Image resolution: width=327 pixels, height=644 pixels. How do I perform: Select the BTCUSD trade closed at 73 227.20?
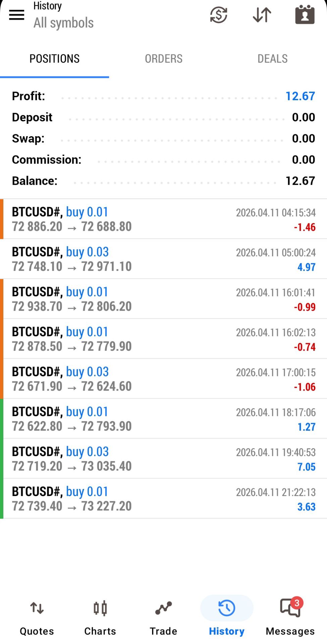pyautogui.click(x=163, y=498)
